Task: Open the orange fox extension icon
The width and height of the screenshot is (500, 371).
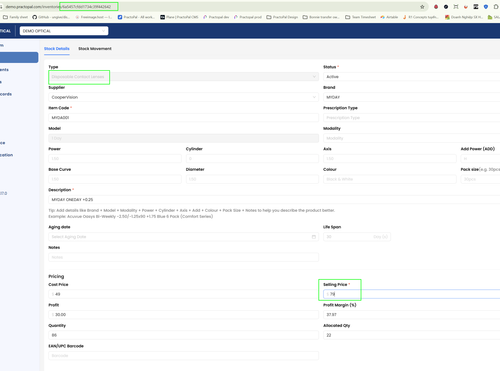Action: click(x=466, y=7)
